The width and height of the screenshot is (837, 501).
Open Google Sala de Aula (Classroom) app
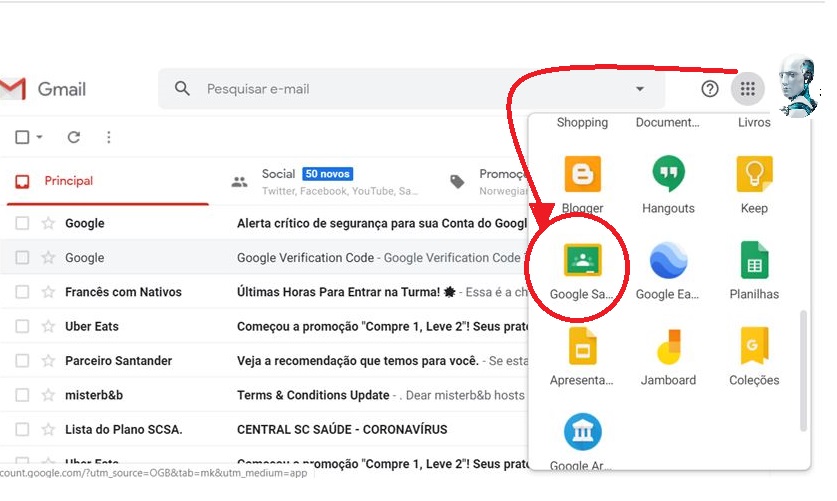point(581,271)
